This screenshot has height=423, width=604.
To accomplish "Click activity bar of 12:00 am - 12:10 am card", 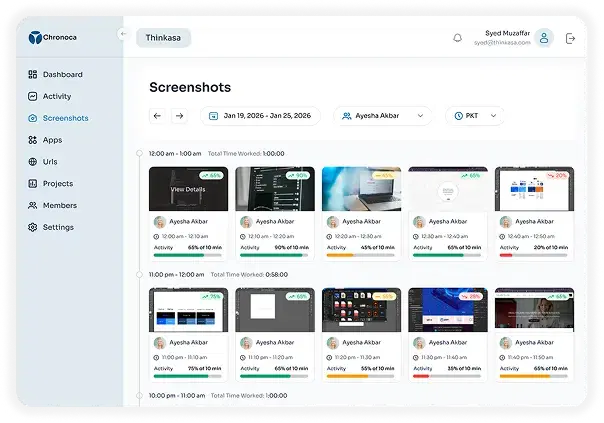I will click(188, 255).
